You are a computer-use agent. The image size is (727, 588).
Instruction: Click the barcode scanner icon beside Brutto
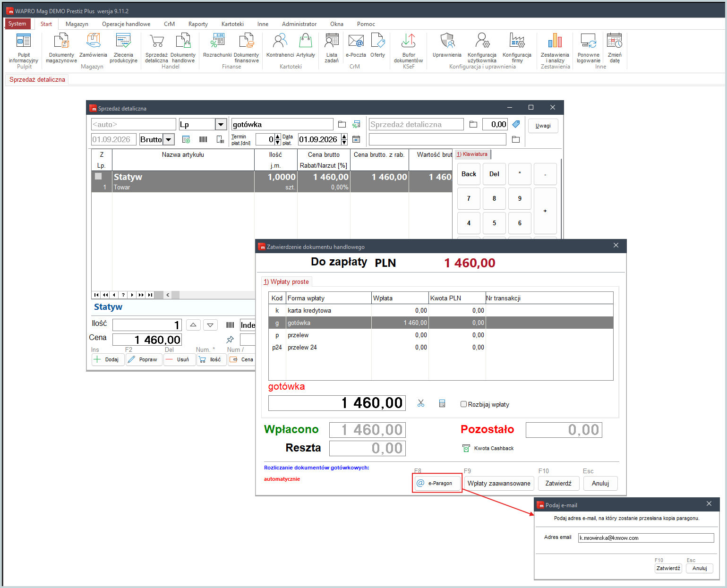[203, 139]
